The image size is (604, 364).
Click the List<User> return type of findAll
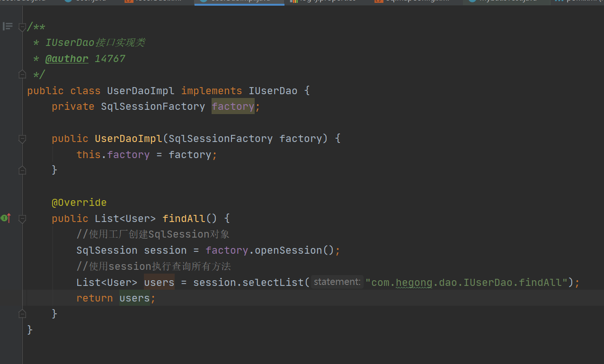pos(125,219)
